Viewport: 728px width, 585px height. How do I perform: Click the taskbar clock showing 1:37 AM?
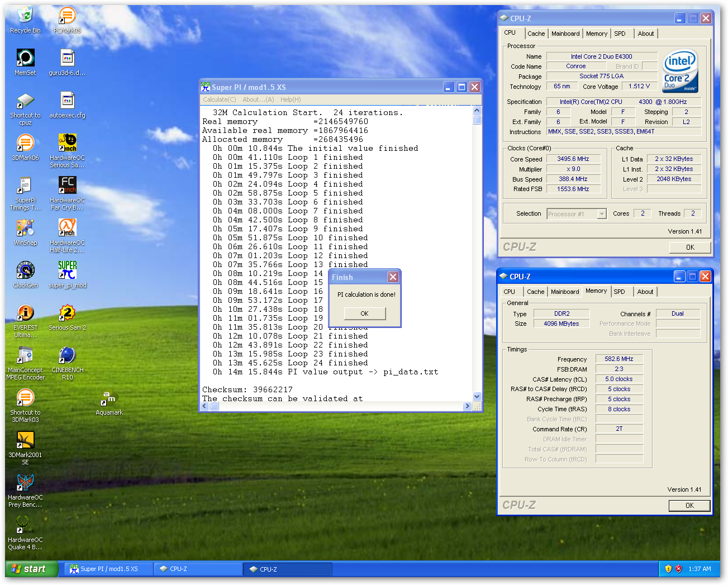coord(700,569)
